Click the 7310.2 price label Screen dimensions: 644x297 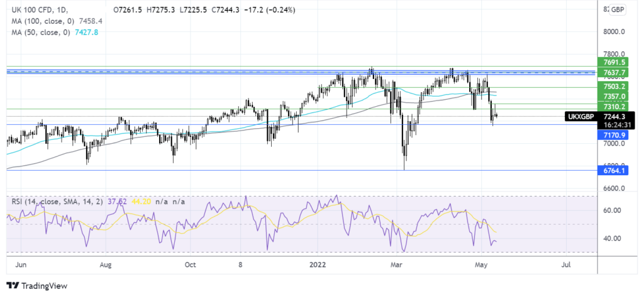coord(611,106)
